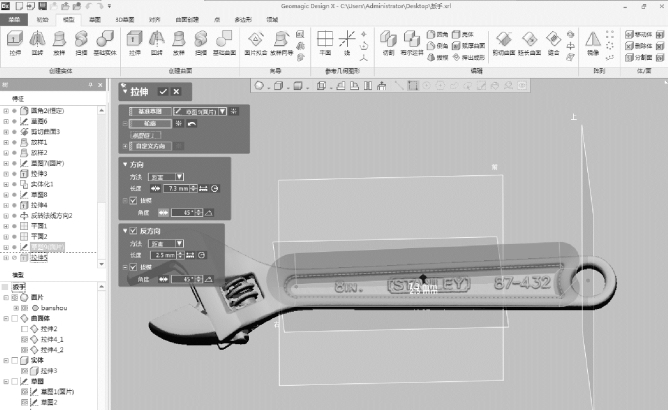
Task: Select the 剪切曲面 trim surface tool
Action: point(504,43)
